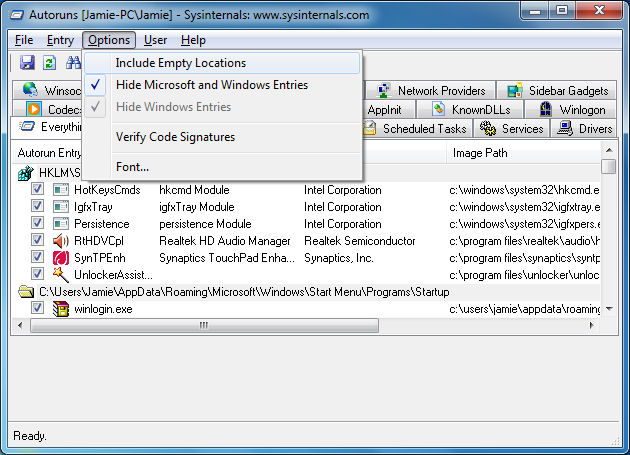Screen dimensions: 630x455
Task: Select the hkcmd Module description
Action: pos(194,190)
